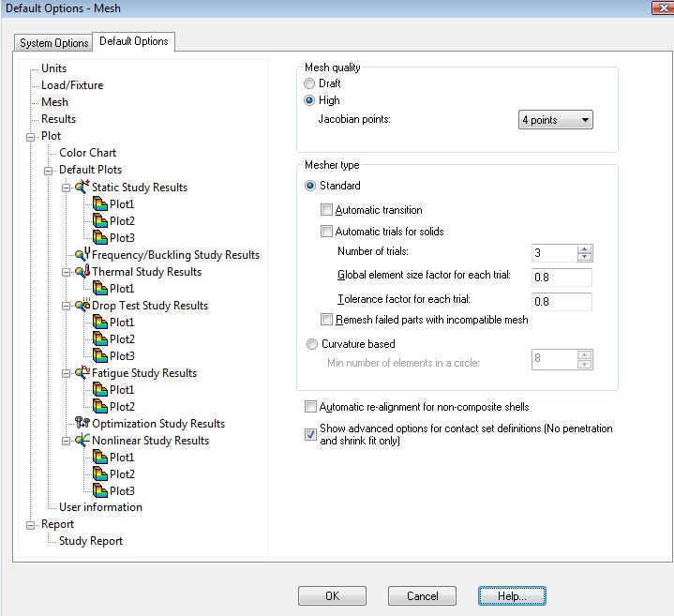The height and width of the screenshot is (616, 674).
Task: Click the Cancel button
Action: point(422,595)
